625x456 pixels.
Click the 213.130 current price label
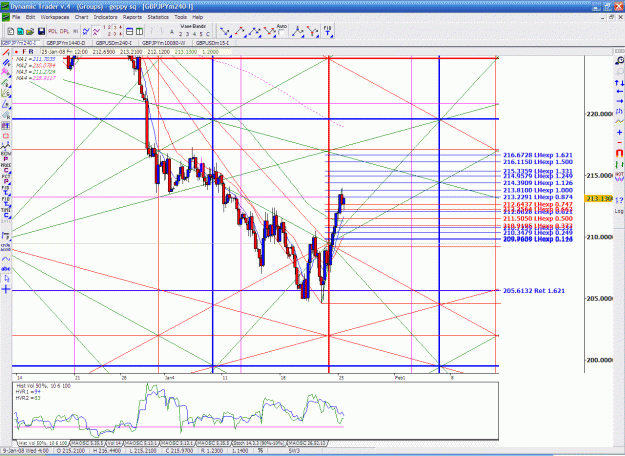pyautogui.click(x=598, y=199)
